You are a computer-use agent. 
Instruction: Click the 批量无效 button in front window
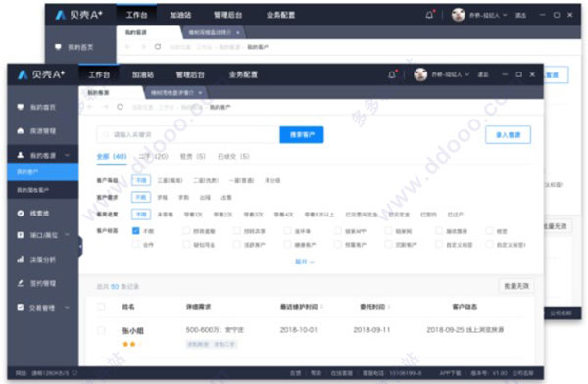pyautogui.click(x=516, y=286)
